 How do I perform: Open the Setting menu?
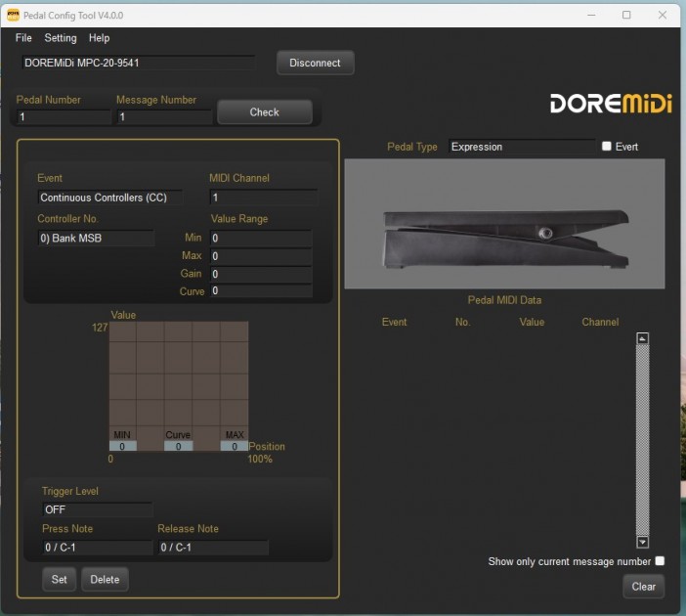[x=60, y=38]
